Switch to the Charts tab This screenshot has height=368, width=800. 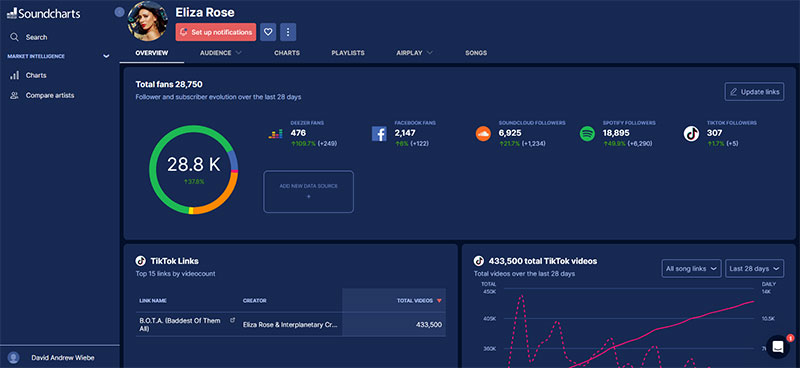[287, 53]
